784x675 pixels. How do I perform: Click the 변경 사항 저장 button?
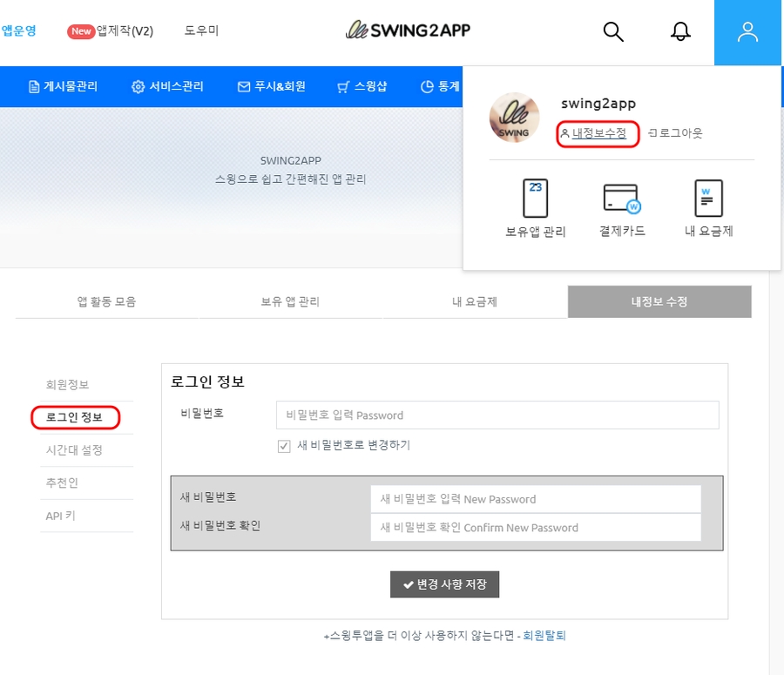(444, 584)
